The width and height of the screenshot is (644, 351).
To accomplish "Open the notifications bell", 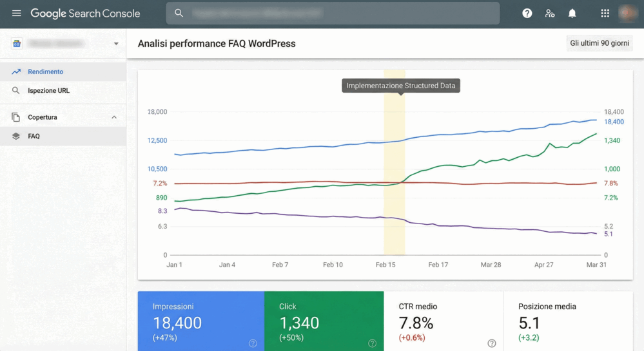I will [x=572, y=14].
